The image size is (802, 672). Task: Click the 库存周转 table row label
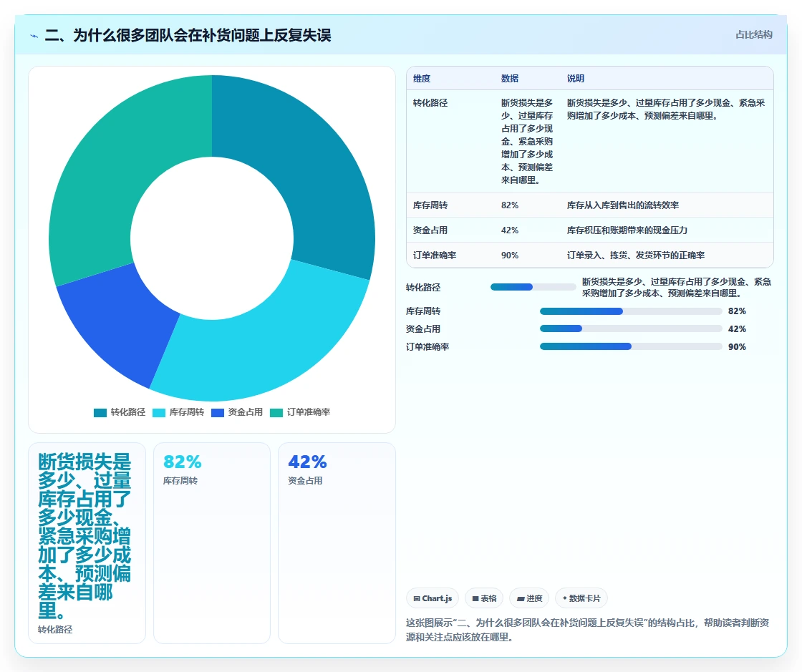tap(430, 205)
